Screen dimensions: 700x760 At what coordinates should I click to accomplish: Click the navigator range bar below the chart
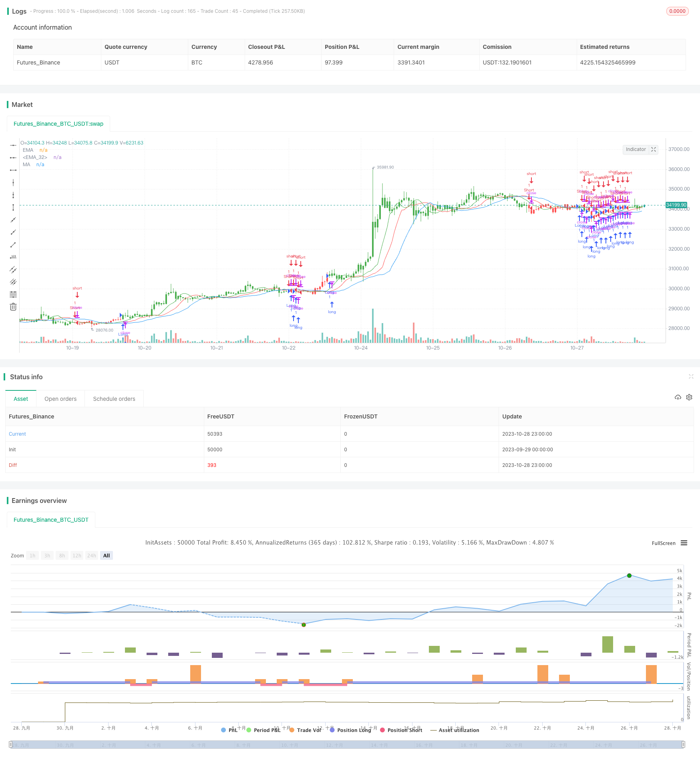347,744
